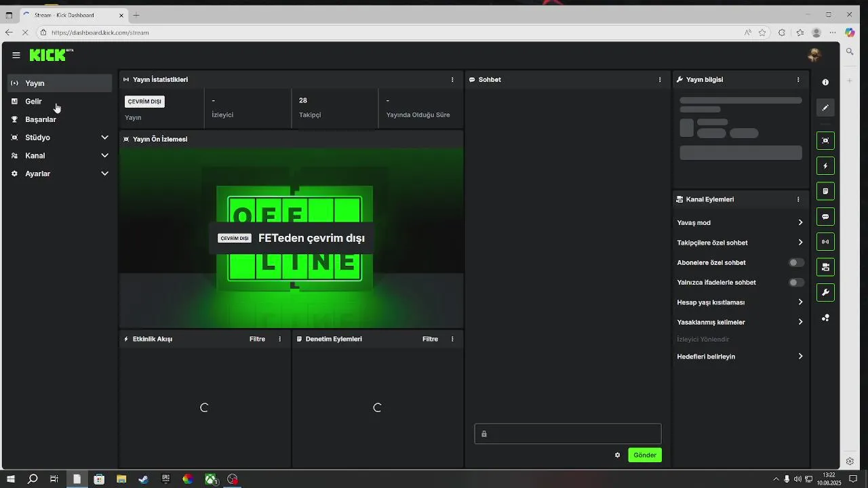868x488 pixels.
Task: Click the browser back arrow
Action: 9,33
